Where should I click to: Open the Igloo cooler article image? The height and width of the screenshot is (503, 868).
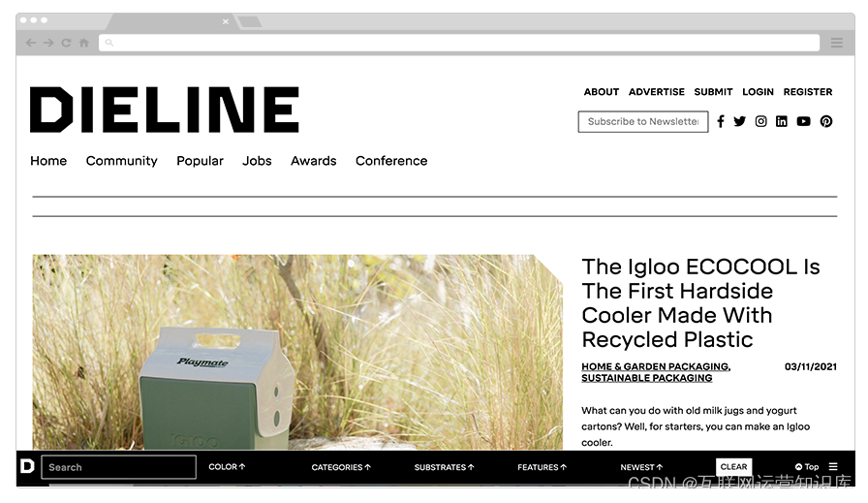click(x=297, y=352)
